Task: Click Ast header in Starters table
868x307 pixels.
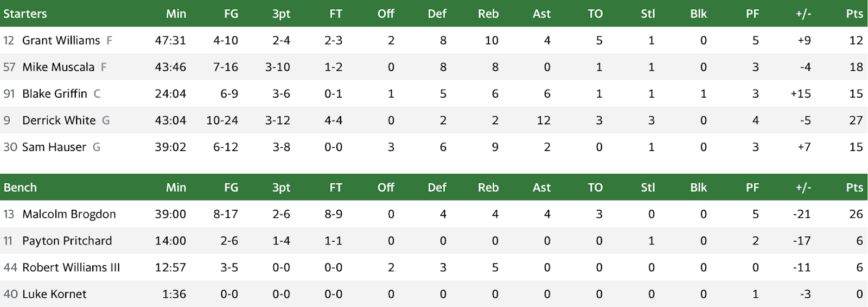Action: coord(541,14)
